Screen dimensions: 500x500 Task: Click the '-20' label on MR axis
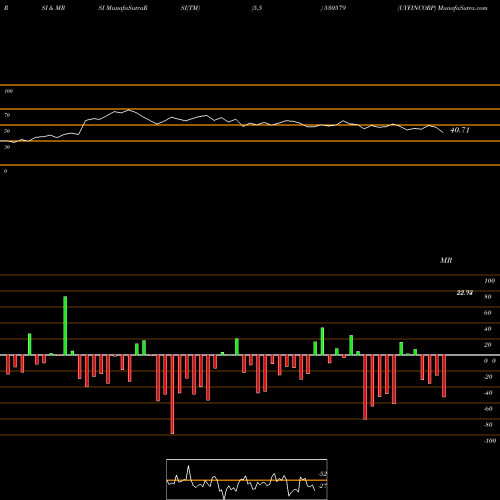(x=488, y=377)
